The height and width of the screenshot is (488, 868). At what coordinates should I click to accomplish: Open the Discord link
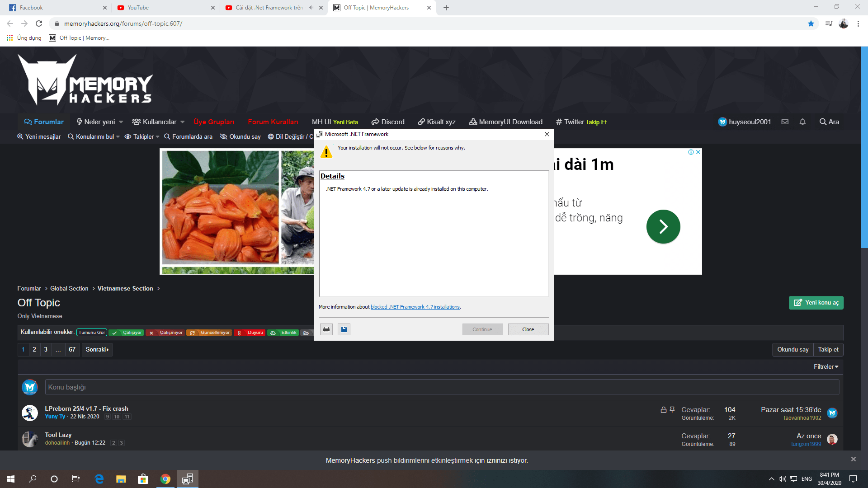point(388,122)
